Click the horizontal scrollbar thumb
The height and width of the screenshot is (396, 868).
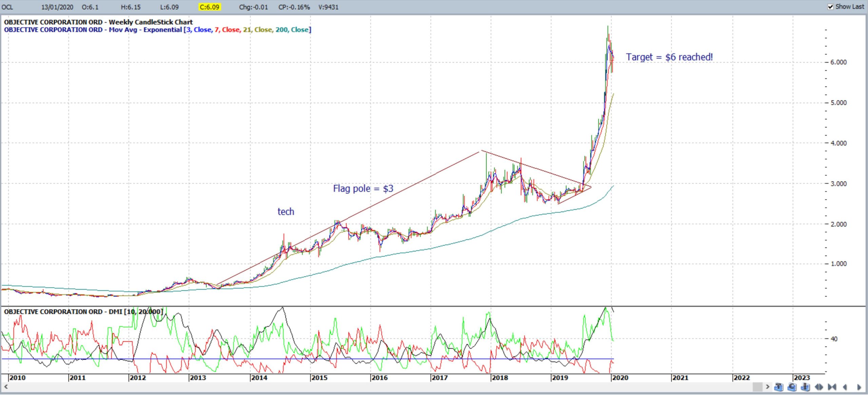click(757, 386)
